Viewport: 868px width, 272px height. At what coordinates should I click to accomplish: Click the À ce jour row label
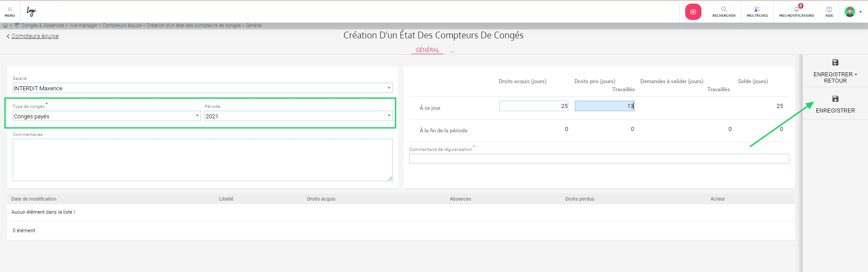click(x=430, y=108)
